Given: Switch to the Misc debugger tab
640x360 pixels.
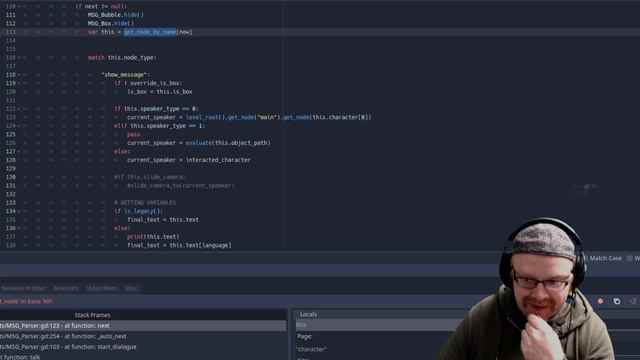Looking at the screenshot, I should (131, 288).
